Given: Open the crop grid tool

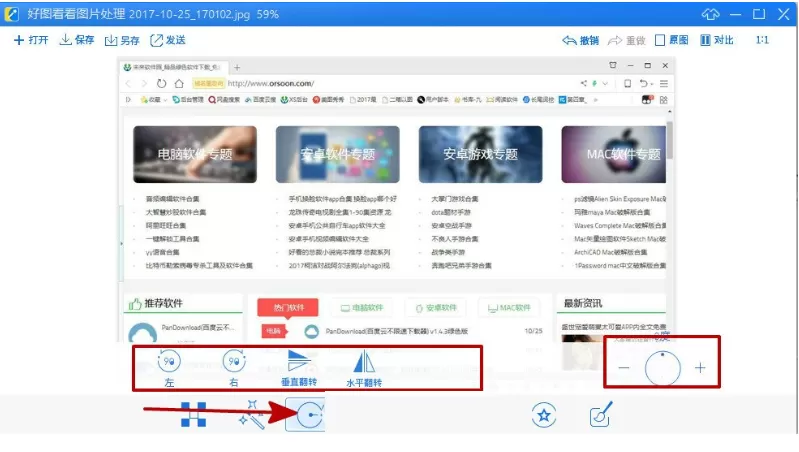Looking at the screenshot, I should tap(194, 414).
